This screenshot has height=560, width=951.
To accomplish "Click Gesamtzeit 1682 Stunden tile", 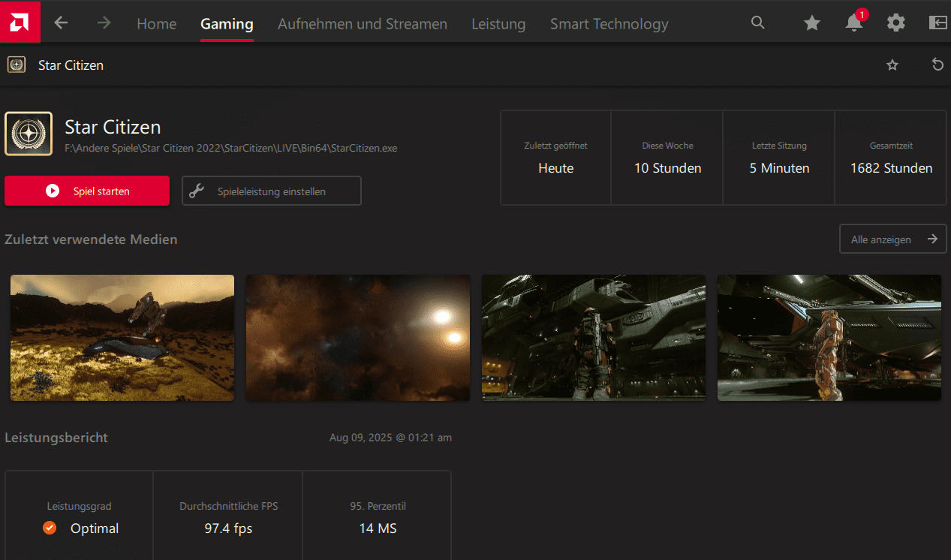I will tap(891, 158).
